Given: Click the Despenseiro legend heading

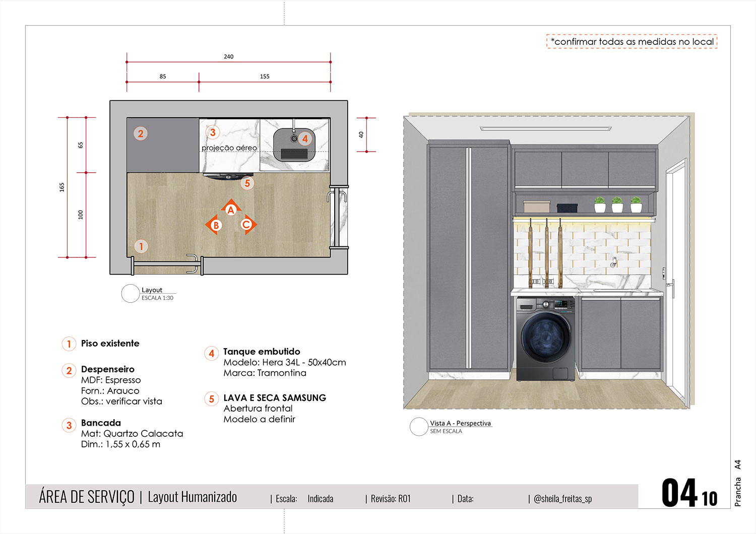Looking at the screenshot, I should point(107,369).
